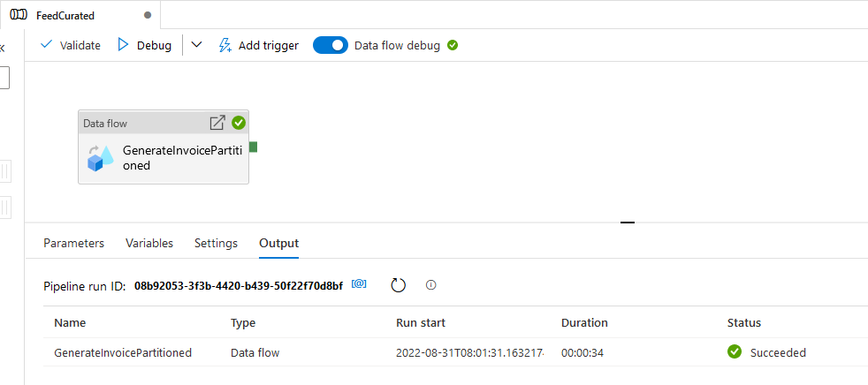Collapse the left pane chevron
This screenshot has height=385, width=868.
(x=2, y=49)
